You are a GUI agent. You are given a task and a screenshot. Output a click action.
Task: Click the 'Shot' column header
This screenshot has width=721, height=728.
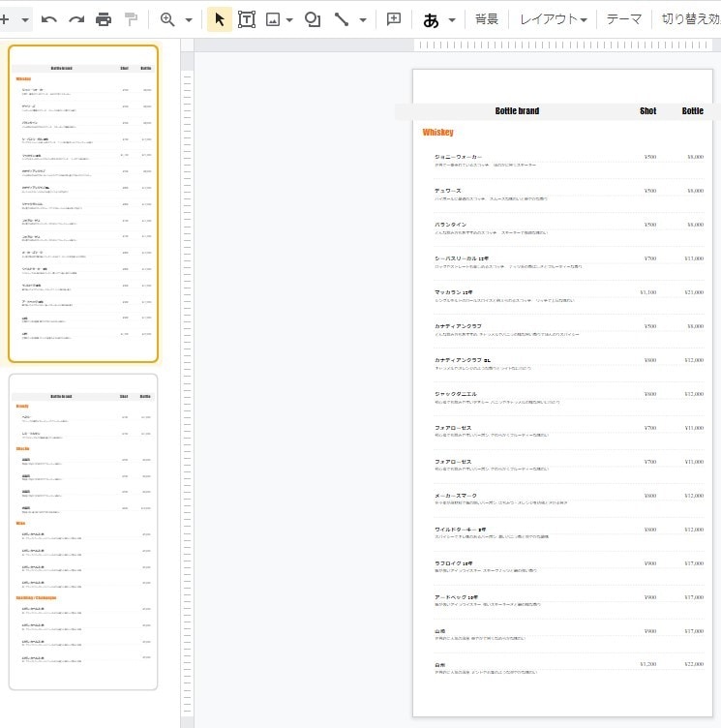[x=647, y=111]
